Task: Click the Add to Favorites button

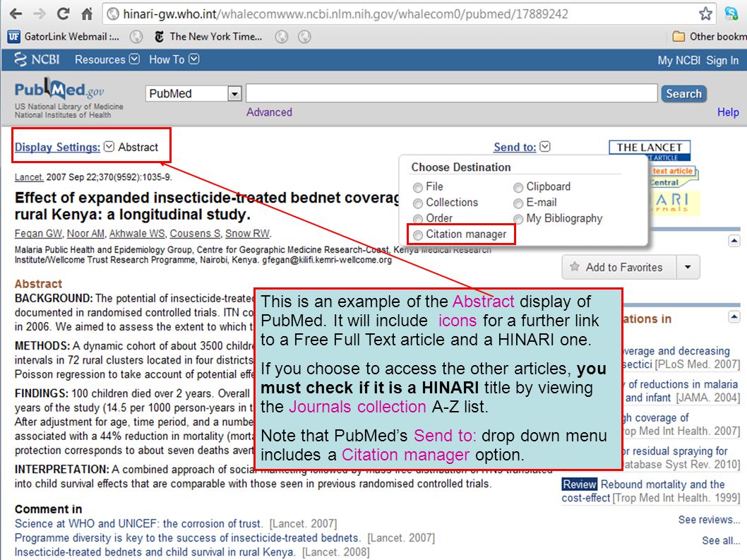Action: (x=618, y=268)
